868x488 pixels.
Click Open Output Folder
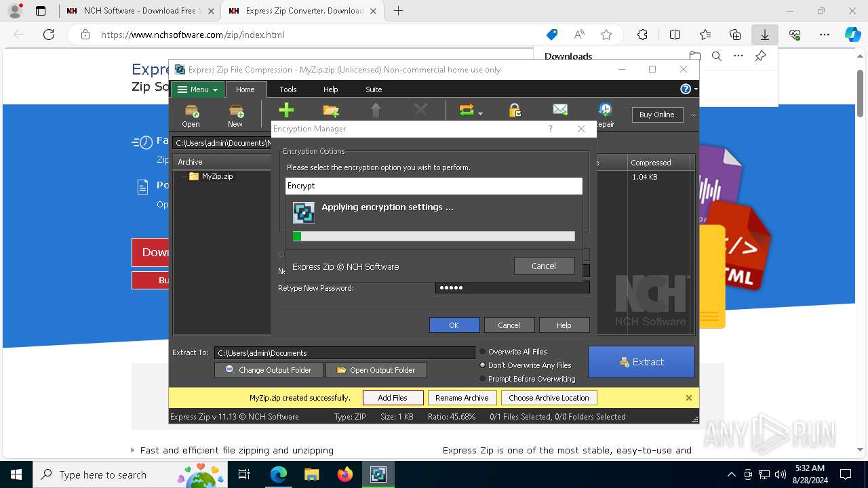click(x=376, y=370)
